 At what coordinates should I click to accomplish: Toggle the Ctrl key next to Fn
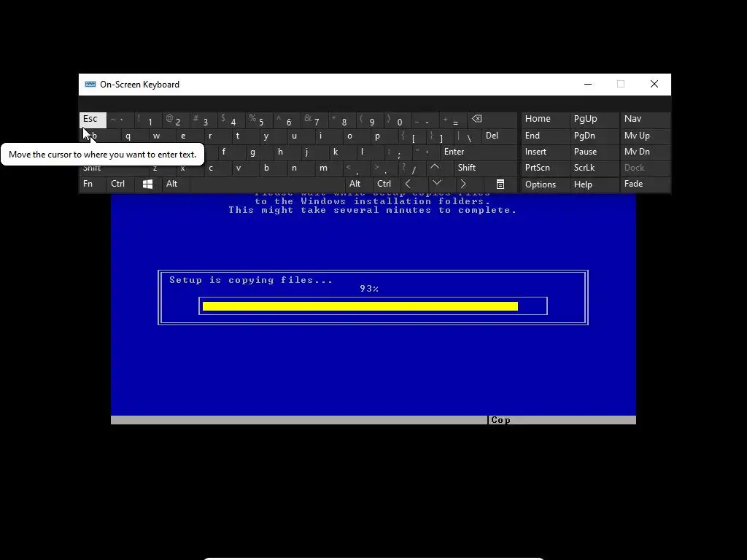[120, 184]
